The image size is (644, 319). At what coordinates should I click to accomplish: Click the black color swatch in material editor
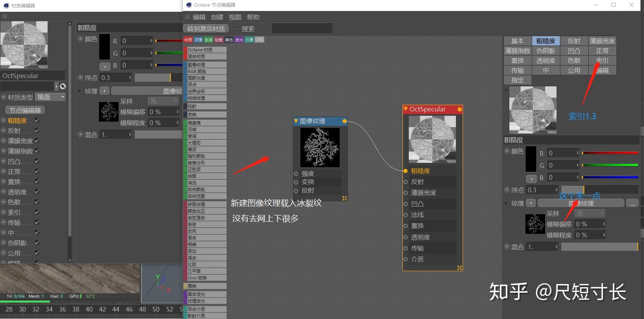[104, 47]
